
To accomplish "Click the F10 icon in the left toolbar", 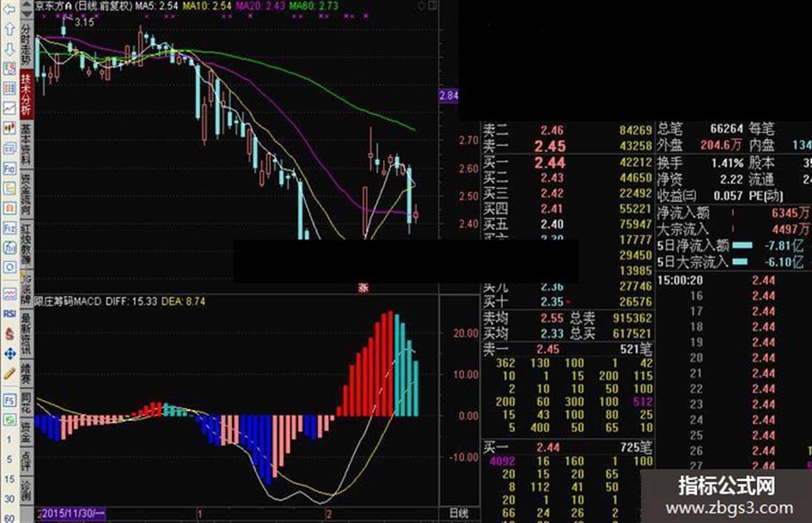I will [9, 168].
